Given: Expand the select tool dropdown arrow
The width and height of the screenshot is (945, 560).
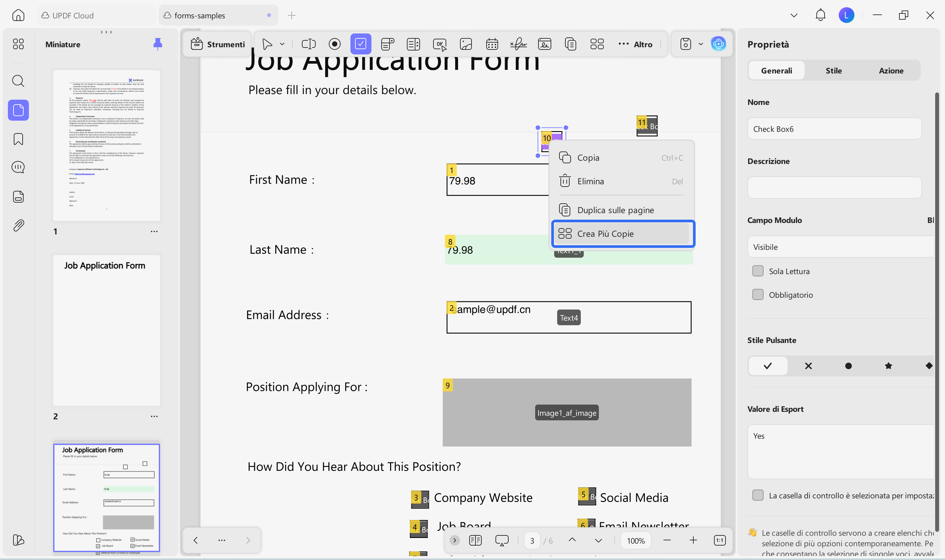Looking at the screenshot, I should click(282, 44).
